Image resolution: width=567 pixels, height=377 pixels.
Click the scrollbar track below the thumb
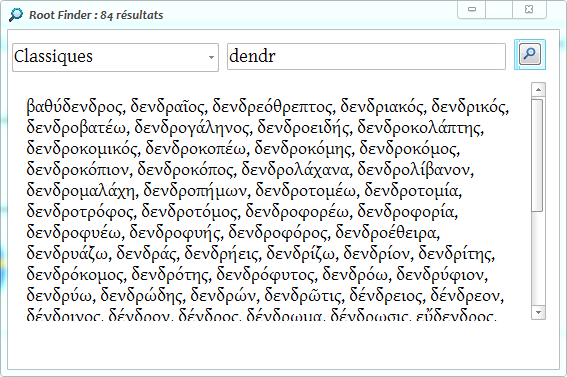[x=538, y=258]
